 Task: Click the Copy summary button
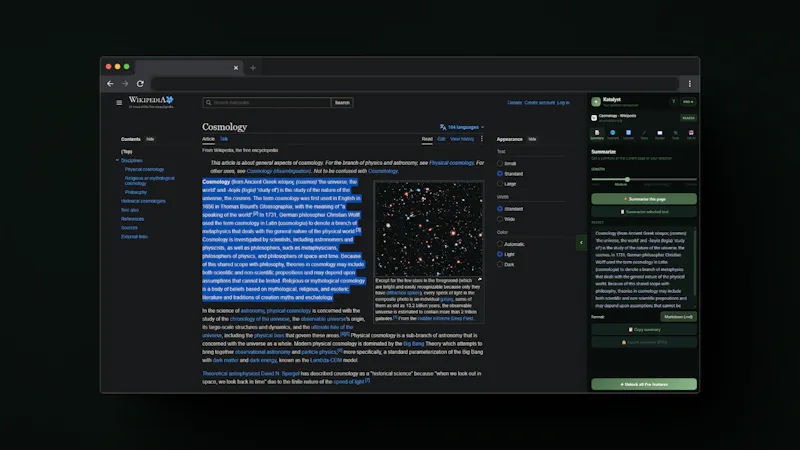644,330
